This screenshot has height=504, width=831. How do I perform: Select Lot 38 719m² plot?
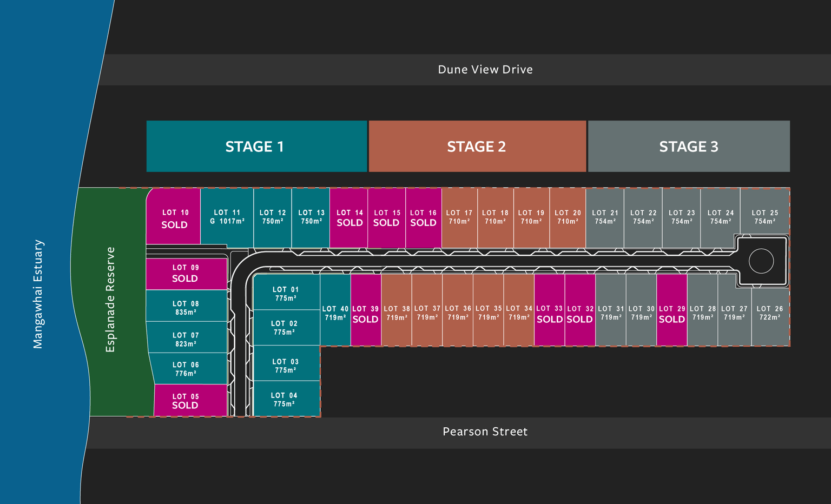pos(397,310)
